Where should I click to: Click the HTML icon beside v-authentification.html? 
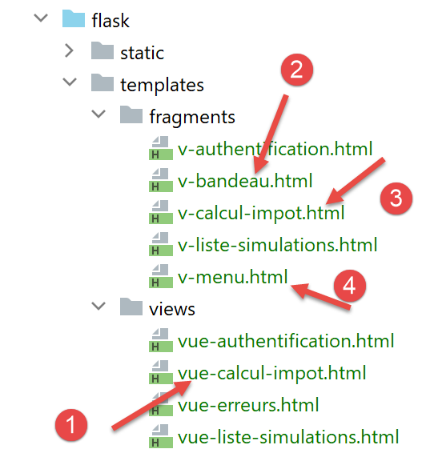tap(161, 148)
